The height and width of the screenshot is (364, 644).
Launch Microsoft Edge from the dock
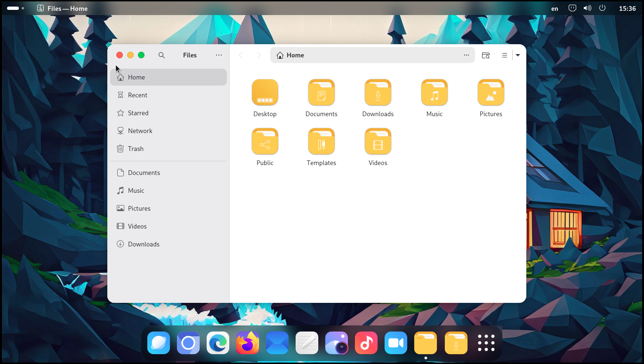[x=218, y=343]
